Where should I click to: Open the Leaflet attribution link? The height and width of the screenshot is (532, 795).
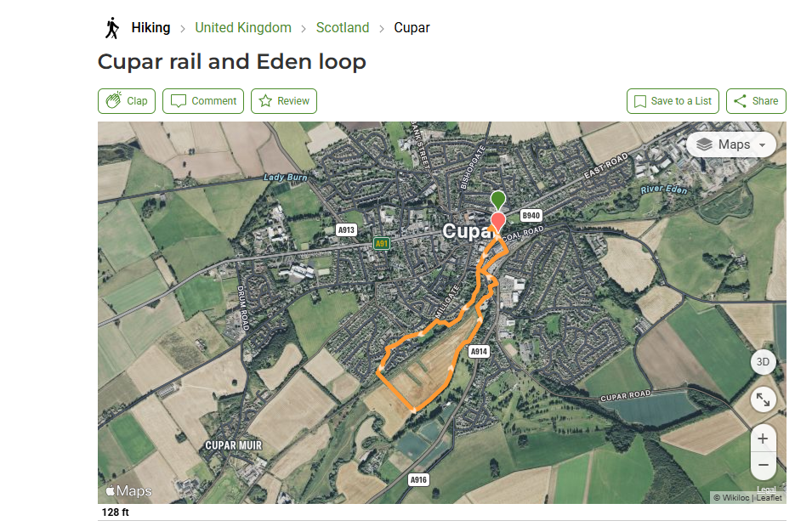click(769, 498)
